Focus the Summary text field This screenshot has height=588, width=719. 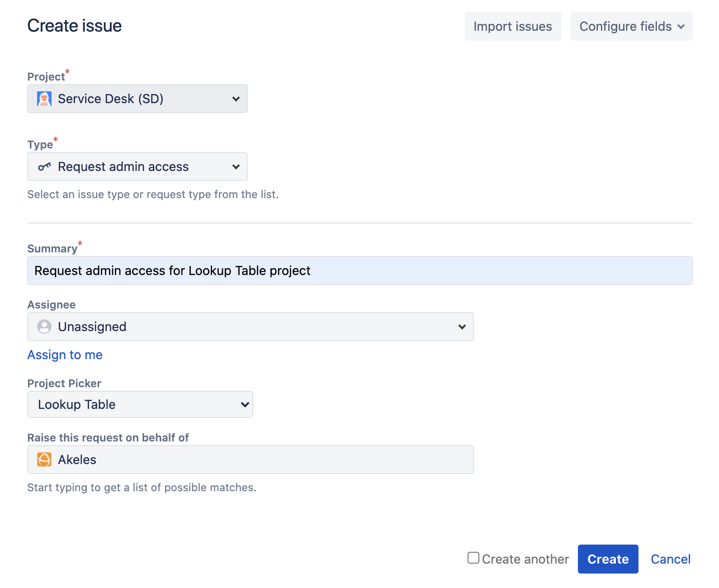(x=359, y=270)
